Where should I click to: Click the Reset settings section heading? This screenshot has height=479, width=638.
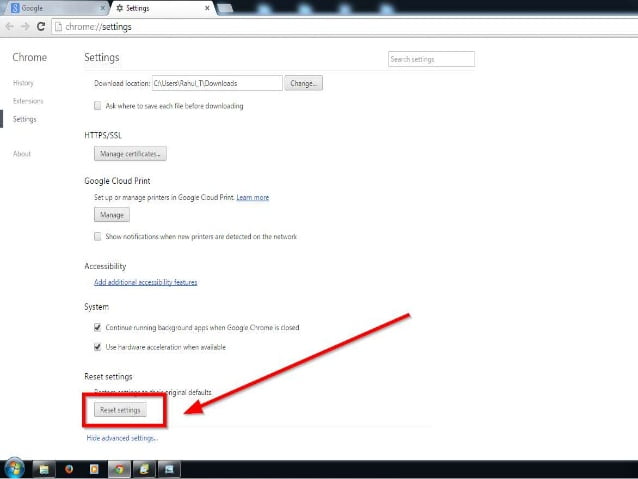(108, 376)
